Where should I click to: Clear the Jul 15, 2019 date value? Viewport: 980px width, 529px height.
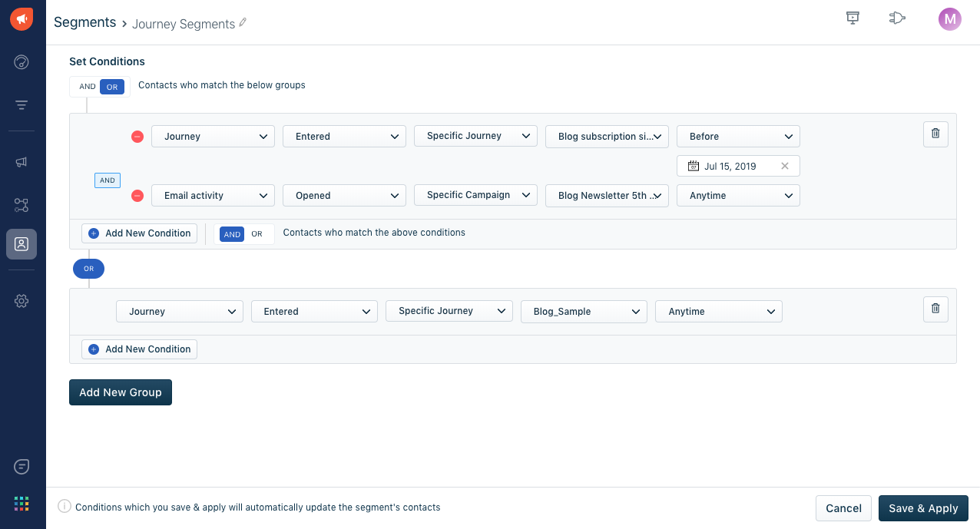click(784, 166)
